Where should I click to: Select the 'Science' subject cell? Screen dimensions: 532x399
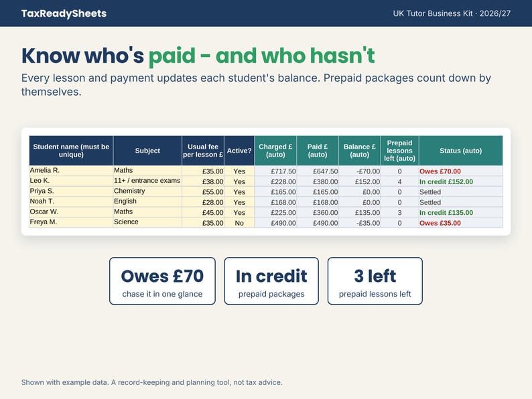coord(147,222)
